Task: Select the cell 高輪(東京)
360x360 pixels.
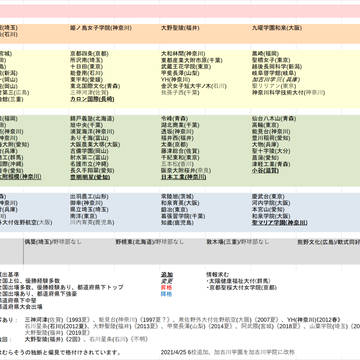Action: [x=266, y=125]
